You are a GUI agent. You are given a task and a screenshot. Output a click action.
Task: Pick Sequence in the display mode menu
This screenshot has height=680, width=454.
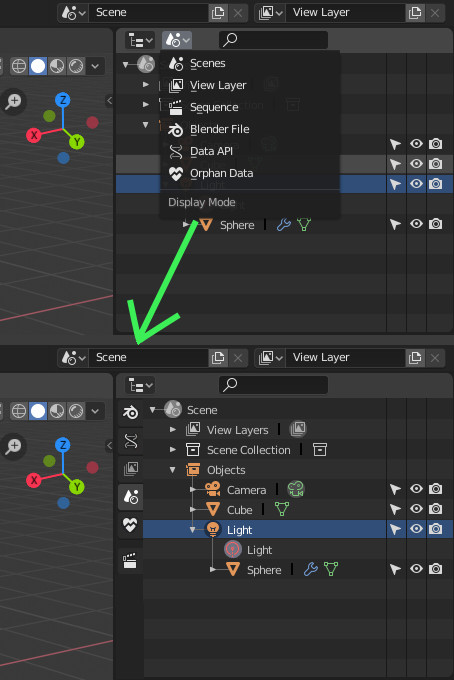point(249,107)
